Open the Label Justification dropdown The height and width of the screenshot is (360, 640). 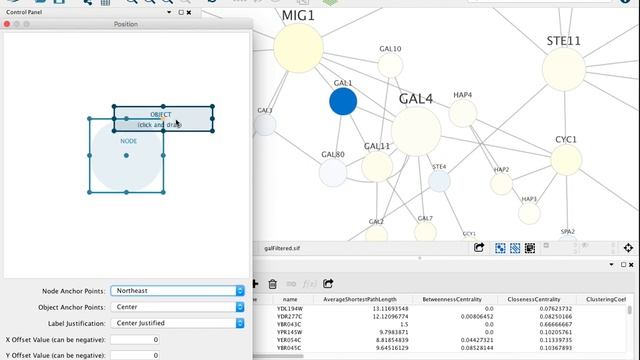pyautogui.click(x=178, y=323)
